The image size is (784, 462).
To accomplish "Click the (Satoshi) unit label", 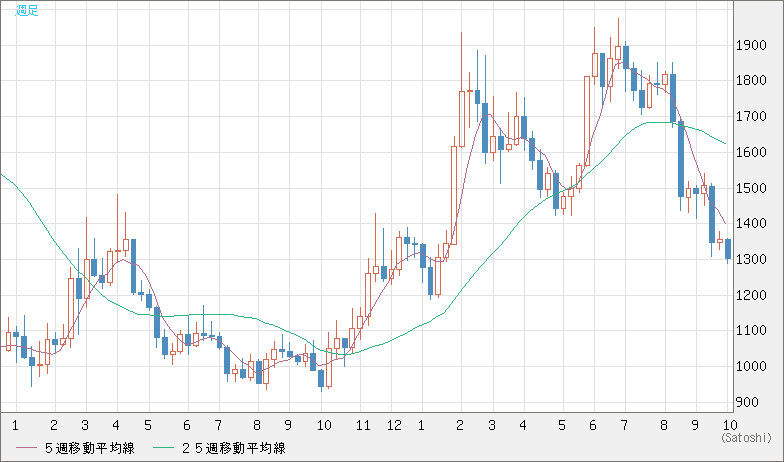I will tap(746, 438).
